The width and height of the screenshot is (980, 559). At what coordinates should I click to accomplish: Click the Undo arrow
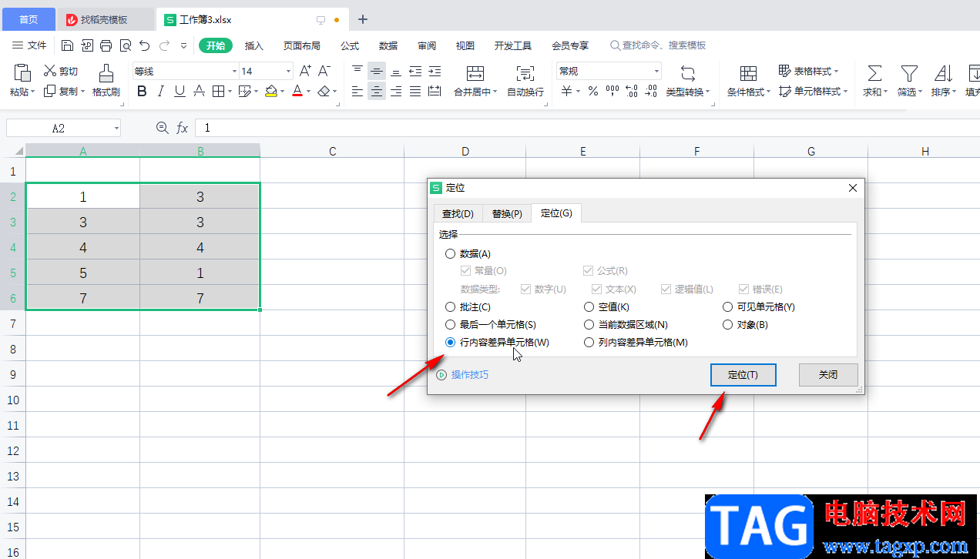coord(145,45)
